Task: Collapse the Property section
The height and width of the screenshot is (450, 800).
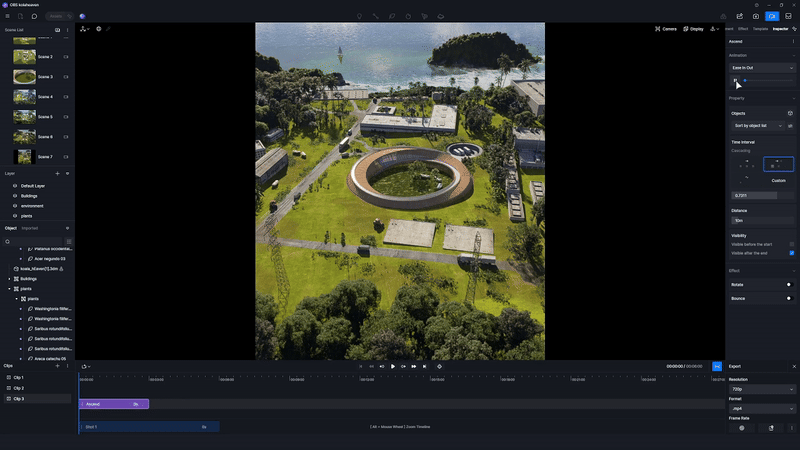Action: click(x=793, y=98)
